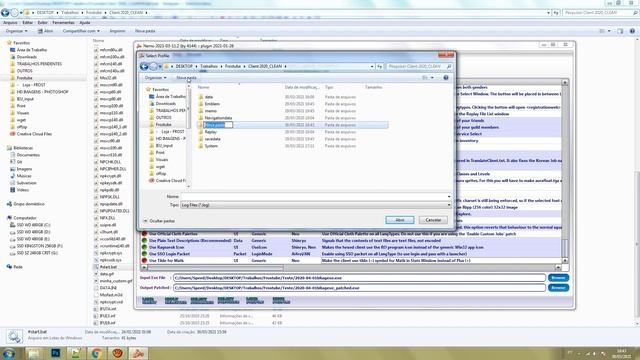640x360 pixels.
Task: Select NPCHK.DLL file in Explorer list
Action: click(110, 162)
